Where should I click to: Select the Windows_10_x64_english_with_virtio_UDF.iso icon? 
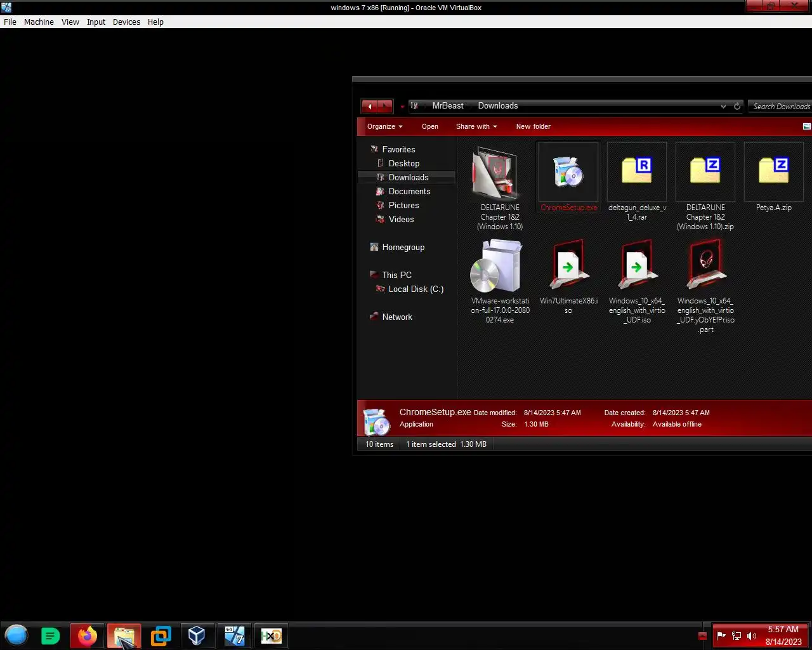coord(637,265)
